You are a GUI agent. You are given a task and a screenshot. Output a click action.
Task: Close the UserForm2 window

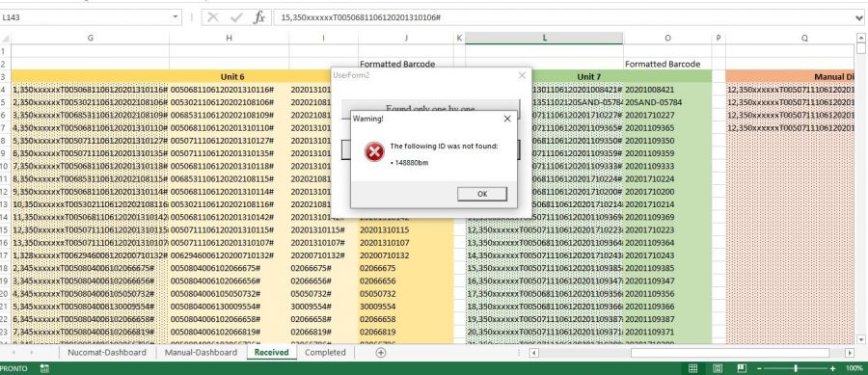pyautogui.click(x=522, y=75)
